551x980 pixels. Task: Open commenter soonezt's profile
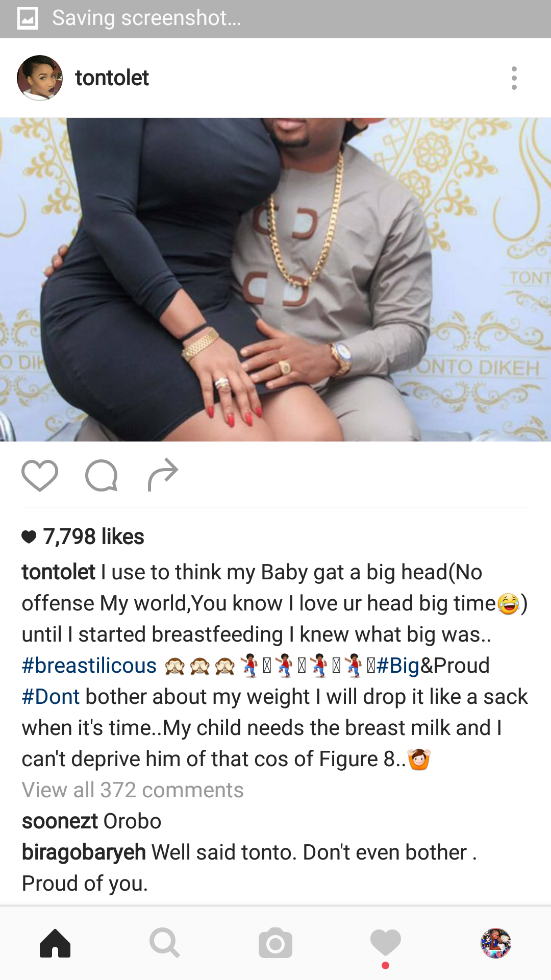tap(60, 821)
